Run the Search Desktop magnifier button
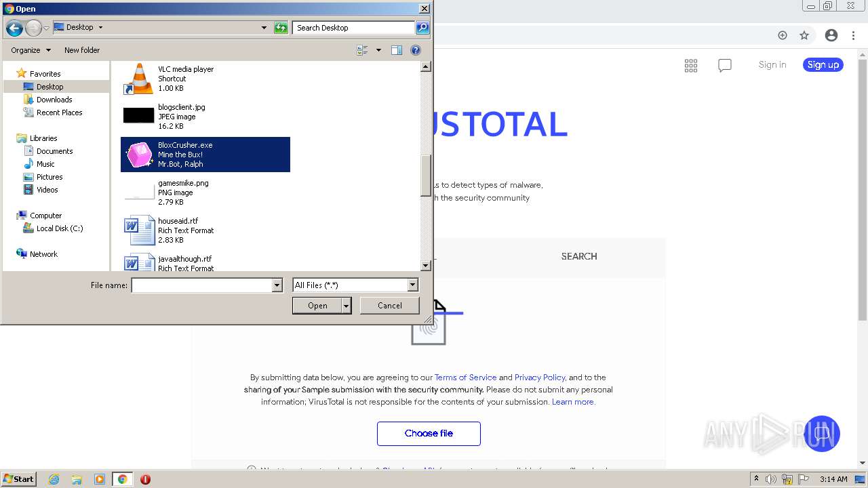Screen dimensions: 868x488 pos(422,28)
